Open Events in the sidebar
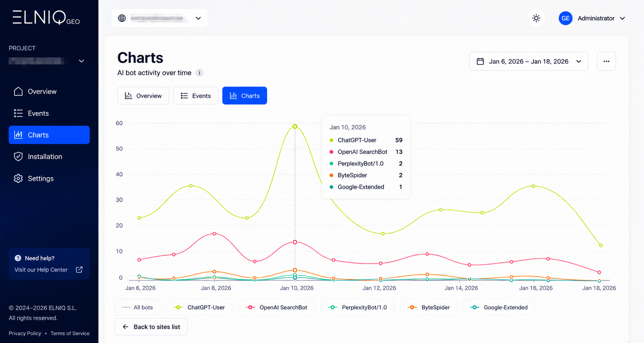 [x=49, y=113]
